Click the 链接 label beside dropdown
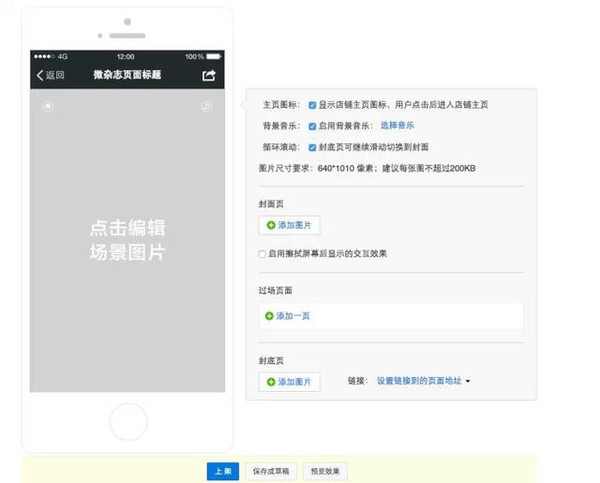Screen dimensions: 600x483 (357, 381)
